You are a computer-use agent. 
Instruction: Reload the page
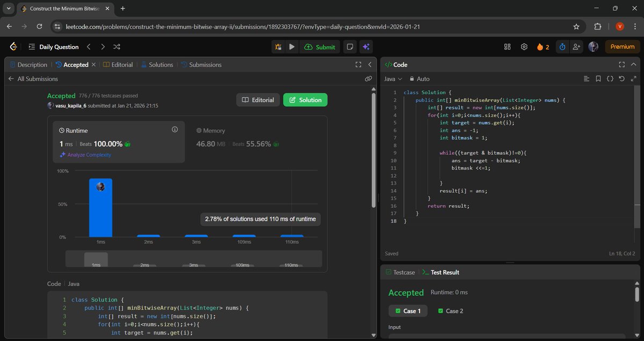coord(39,26)
